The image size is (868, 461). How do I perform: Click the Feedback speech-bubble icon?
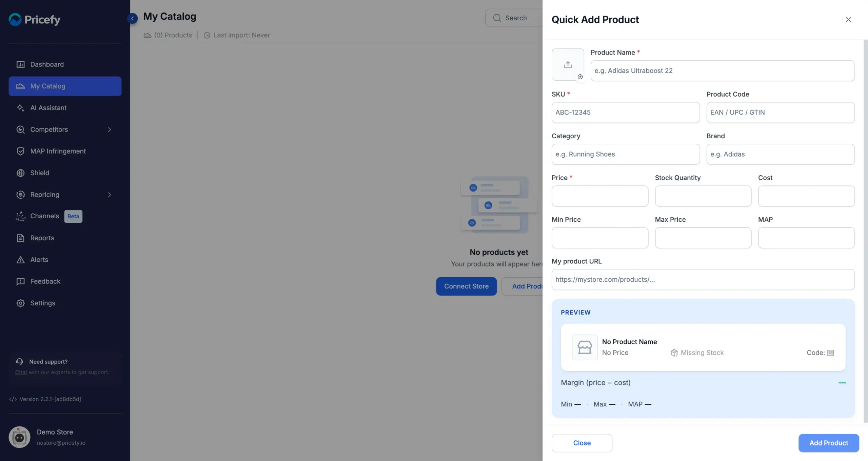[x=20, y=281]
